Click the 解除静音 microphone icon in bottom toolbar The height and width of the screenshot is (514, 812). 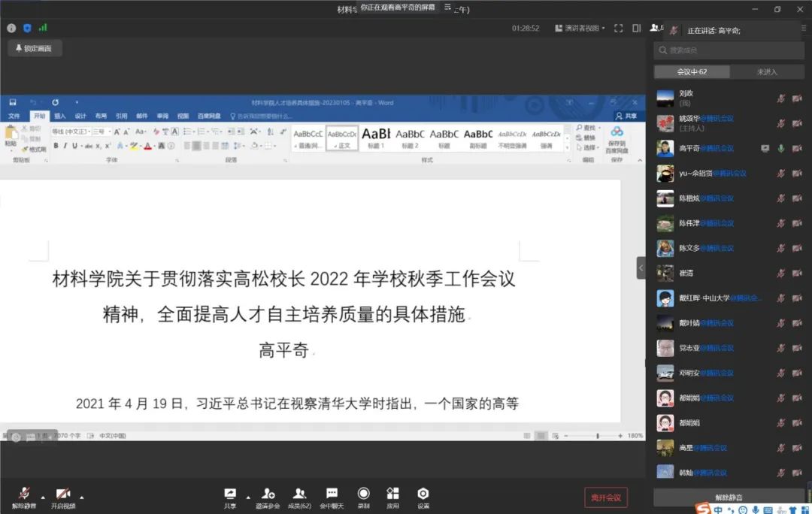pyautogui.click(x=24, y=493)
